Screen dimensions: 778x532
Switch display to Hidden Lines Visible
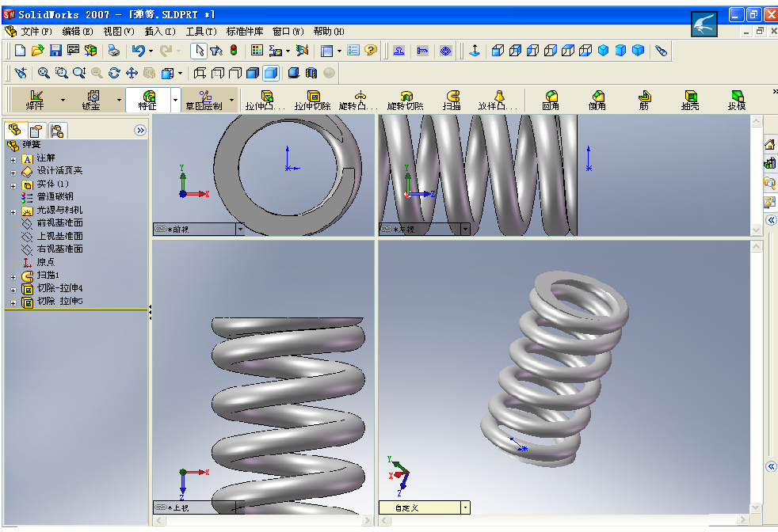coord(217,74)
